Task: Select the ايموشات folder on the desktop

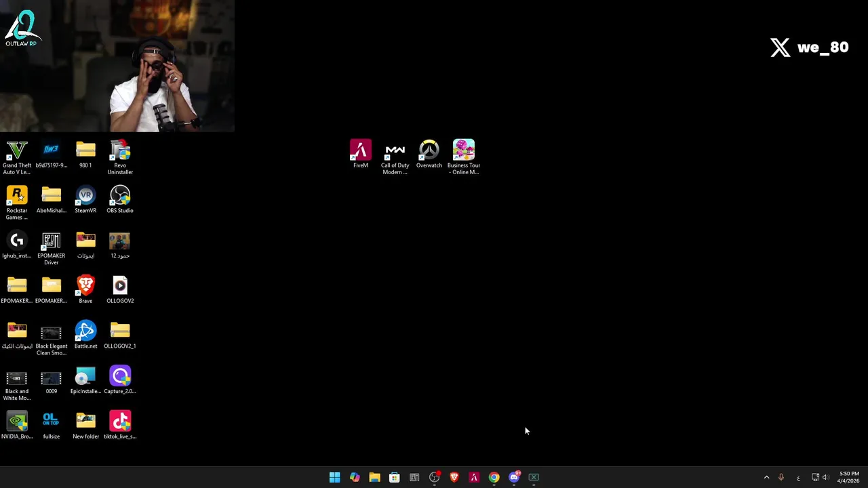Action: click(85, 245)
